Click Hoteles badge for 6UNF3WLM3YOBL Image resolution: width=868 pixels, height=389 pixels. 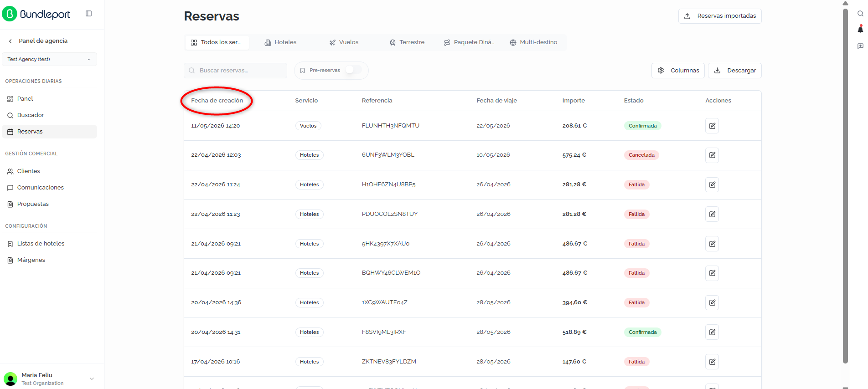click(310, 155)
